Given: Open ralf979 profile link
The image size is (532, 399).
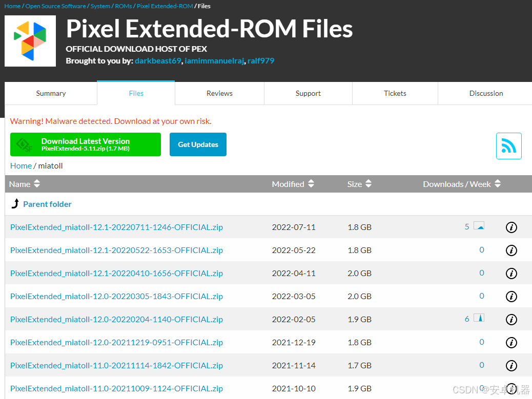Looking at the screenshot, I should click(260, 60).
